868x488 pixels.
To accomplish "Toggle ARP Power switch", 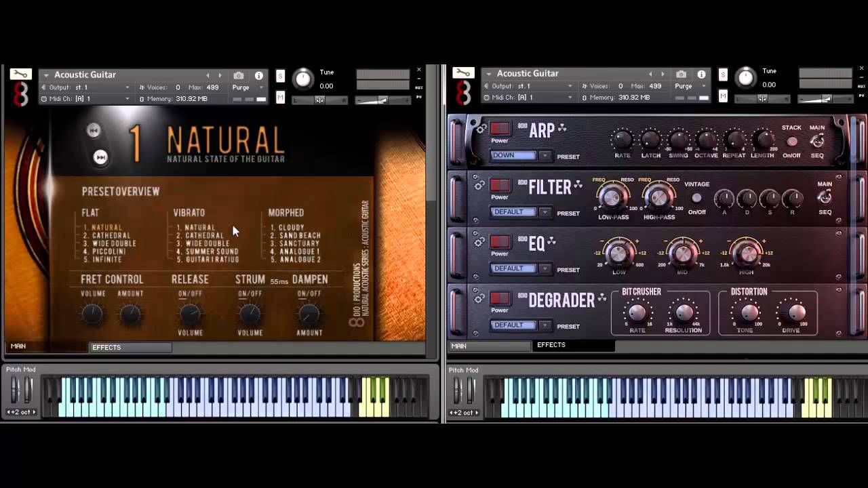I will click(500, 129).
